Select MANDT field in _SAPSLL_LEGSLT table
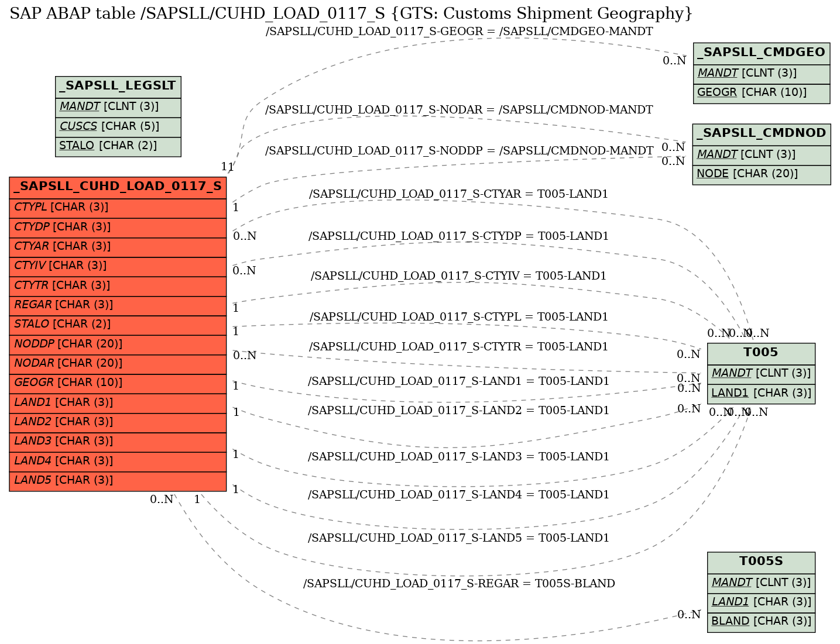Viewport: 840px width, 644px height. tap(118, 107)
